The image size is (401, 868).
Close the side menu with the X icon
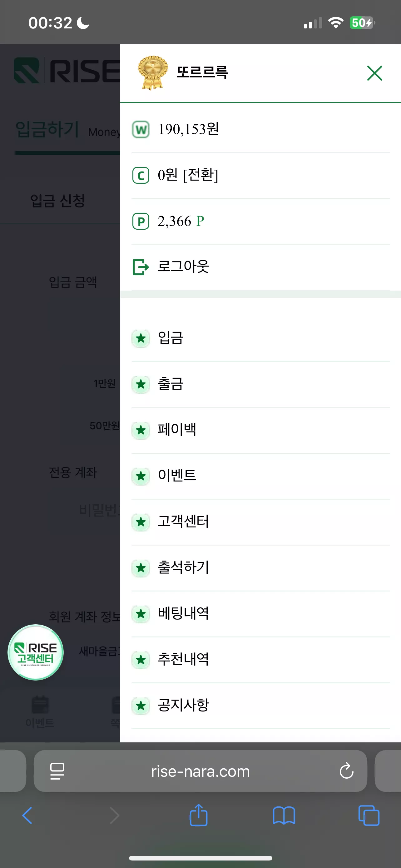pos(374,73)
